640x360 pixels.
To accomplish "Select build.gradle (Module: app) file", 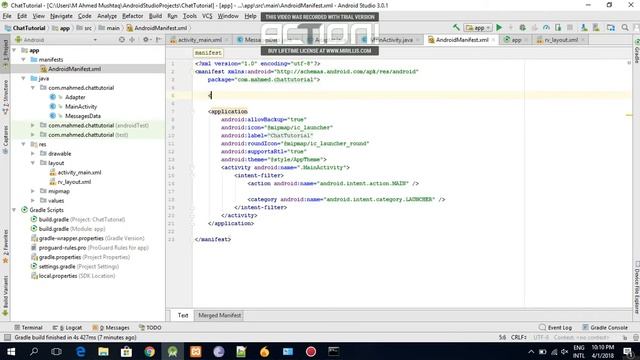I will (68, 229).
